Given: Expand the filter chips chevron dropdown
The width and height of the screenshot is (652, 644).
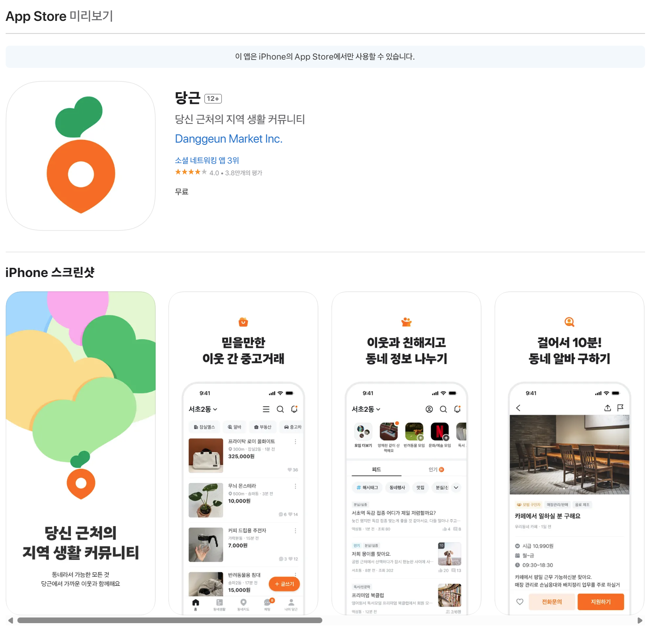Looking at the screenshot, I should (456, 487).
